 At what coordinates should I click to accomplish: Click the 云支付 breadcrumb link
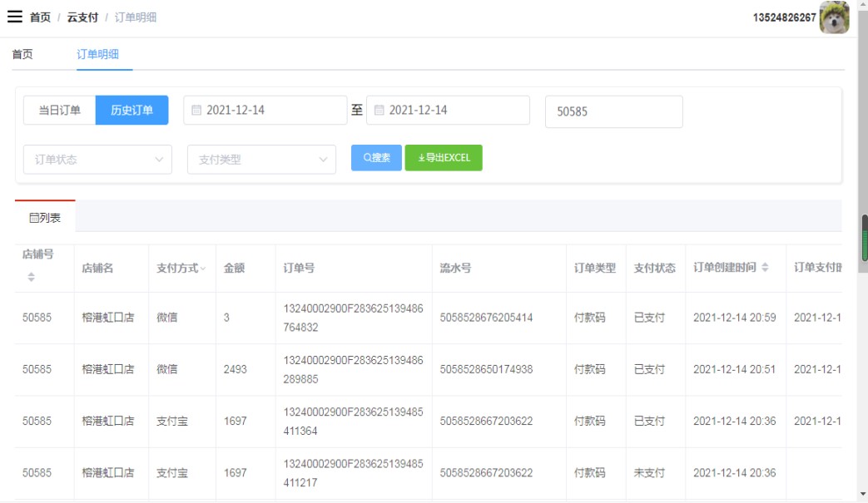click(x=82, y=17)
